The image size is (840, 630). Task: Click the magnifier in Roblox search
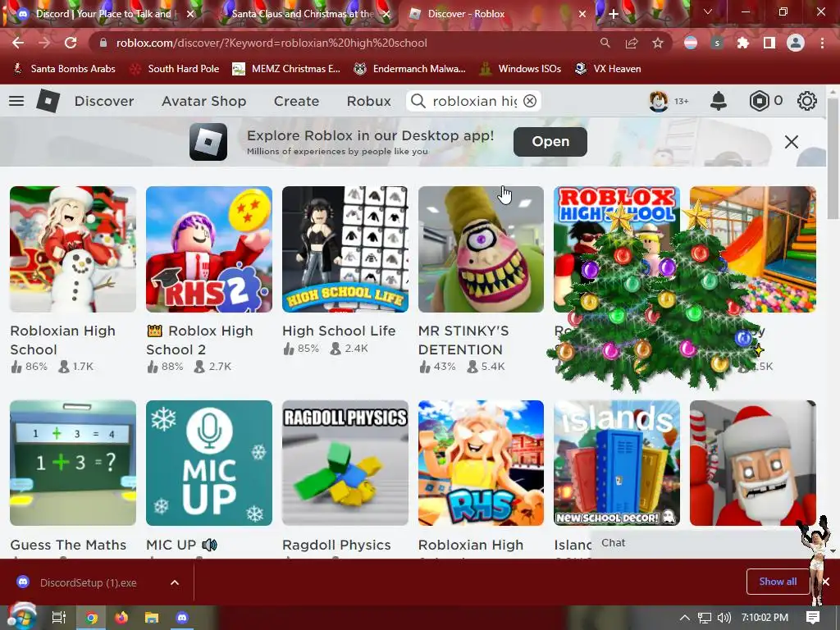[418, 101]
